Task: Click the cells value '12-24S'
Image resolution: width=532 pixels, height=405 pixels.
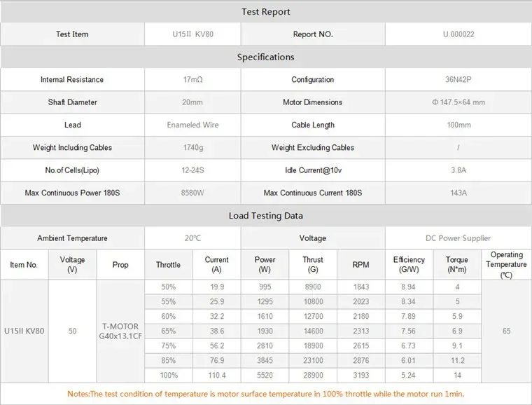Action: tap(192, 170)
